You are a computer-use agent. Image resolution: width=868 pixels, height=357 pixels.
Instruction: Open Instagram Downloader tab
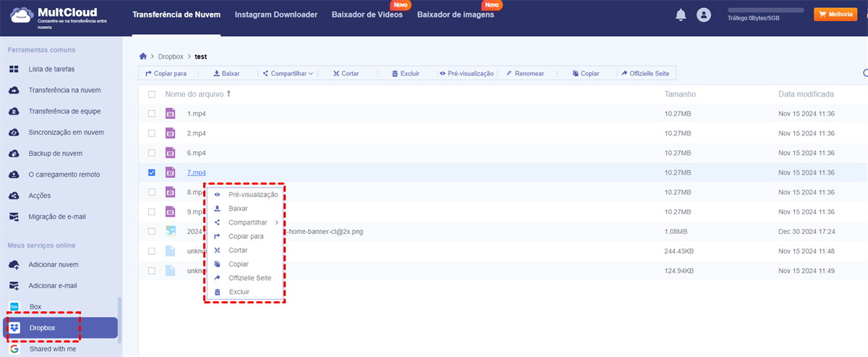276,14
